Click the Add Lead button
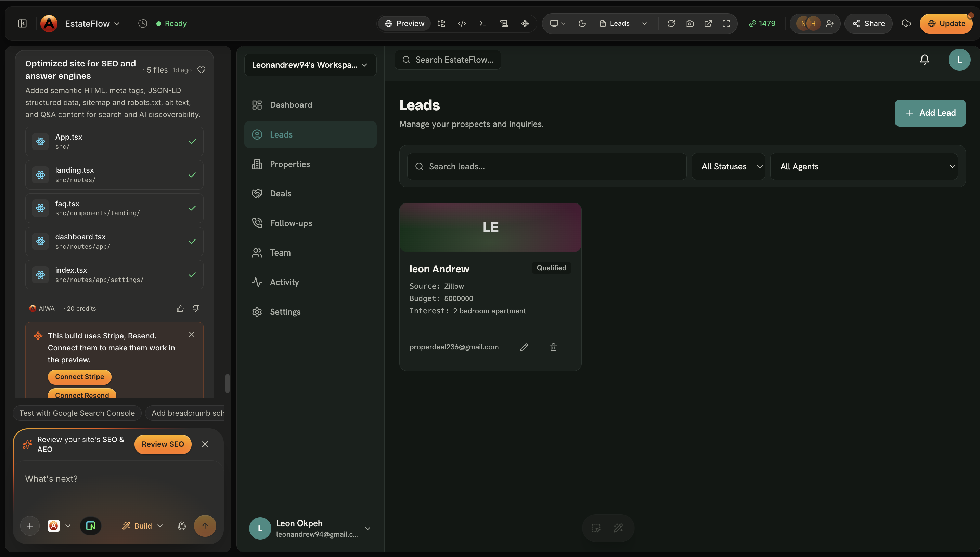 click(x=930, y=113)
